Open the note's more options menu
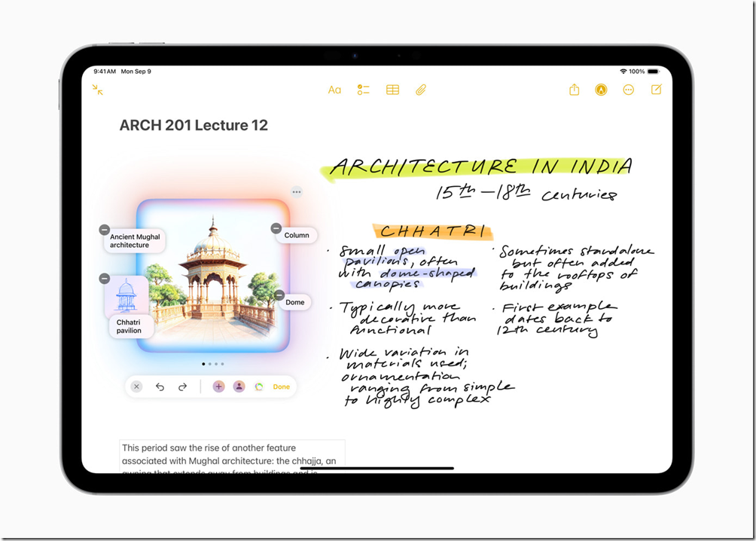756x541 pixels. pos(628,90)
